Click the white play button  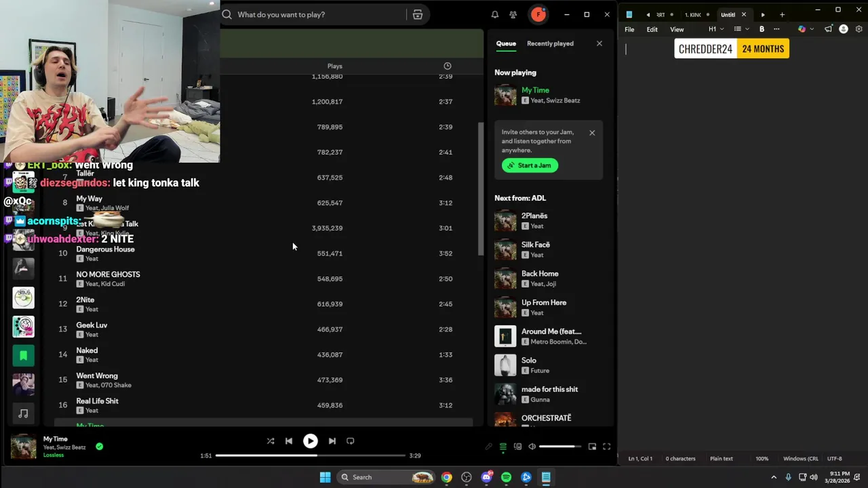[x=310, y=441]
